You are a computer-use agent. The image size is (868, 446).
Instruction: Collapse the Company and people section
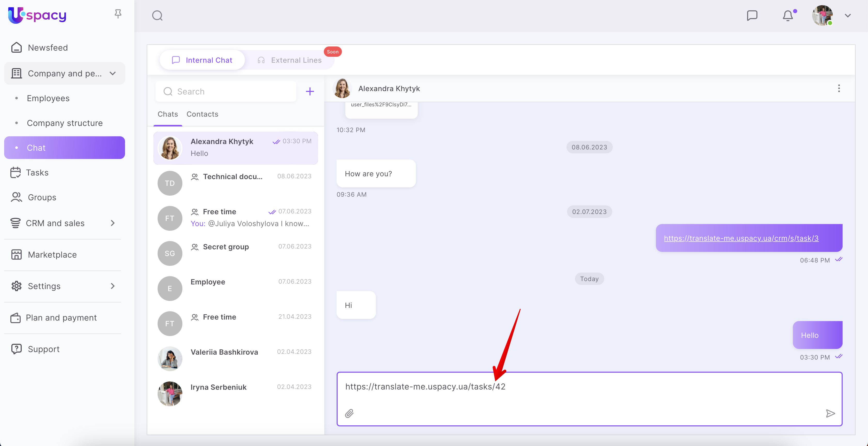click(113, 73)
